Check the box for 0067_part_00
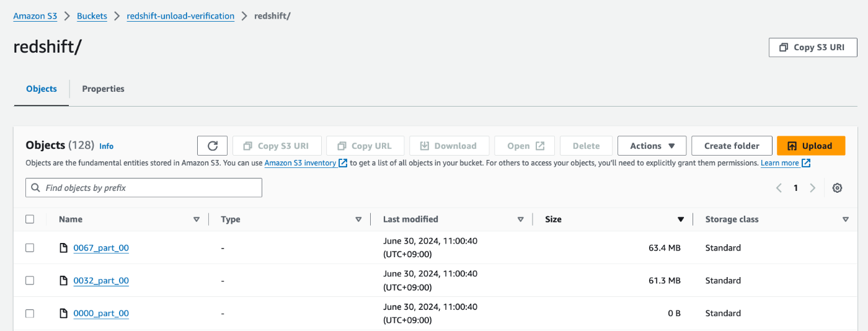The width and height of the screenshot is (868, 331). pyautogui.click(x=30, y=248)
